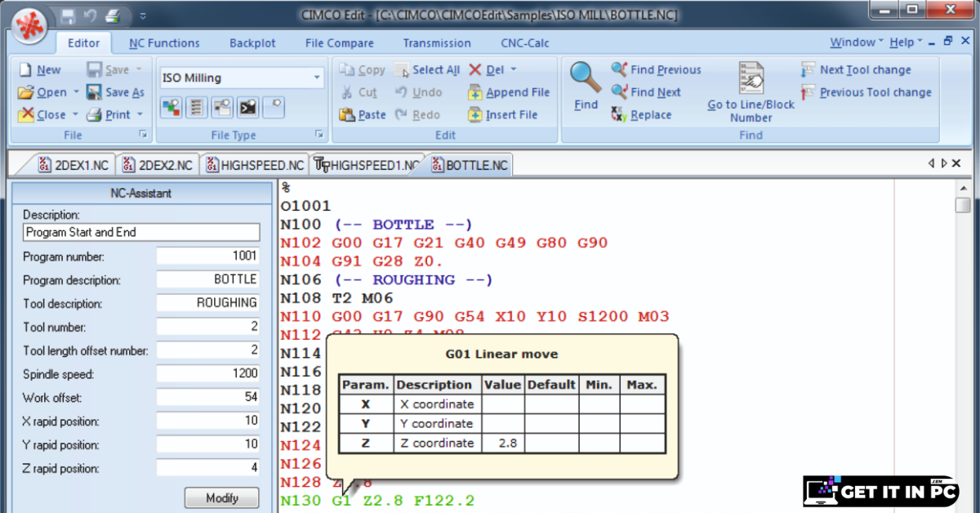This screenshot has height=513, width=980.
Task: Expand the Print dropdown arrow
Action: (140, 115)
